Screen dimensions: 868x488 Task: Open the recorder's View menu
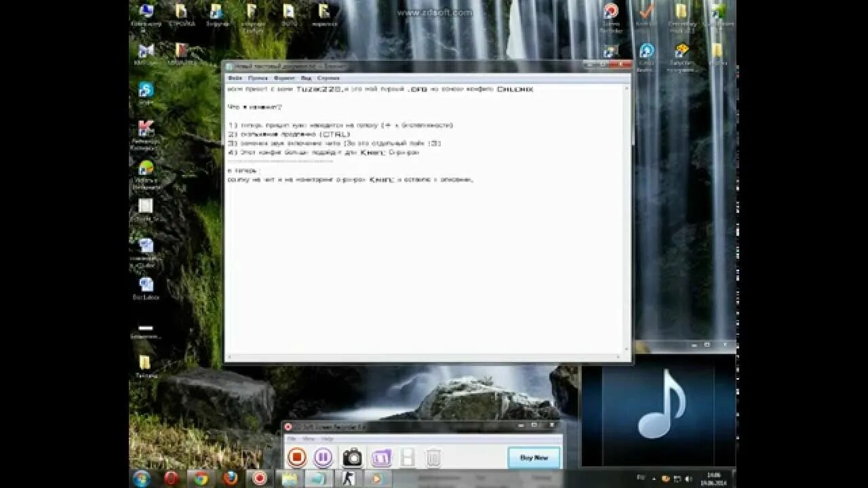[309, 439]
